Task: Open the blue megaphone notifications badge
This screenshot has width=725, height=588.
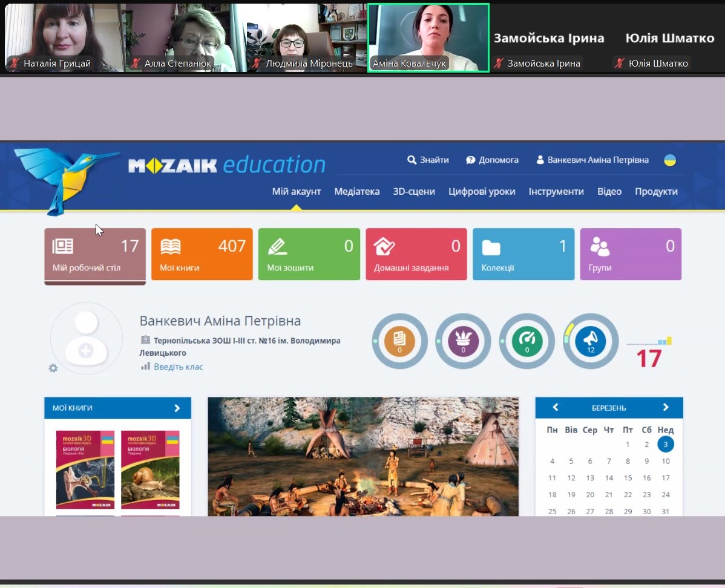Action: click(591, 341)
